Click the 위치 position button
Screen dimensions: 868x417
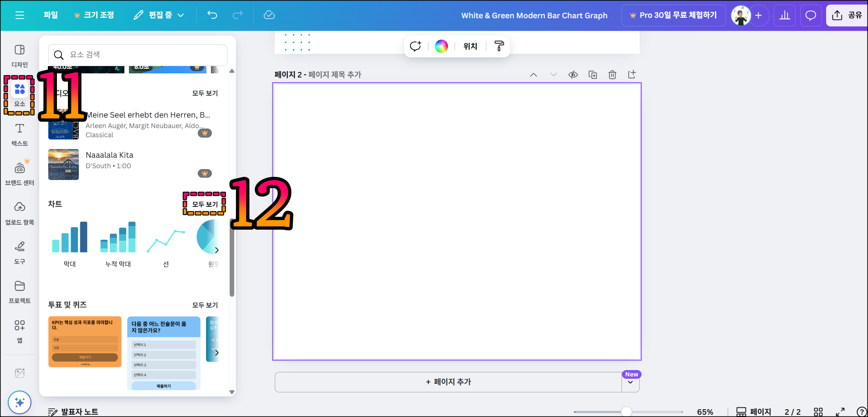point(470,46)
